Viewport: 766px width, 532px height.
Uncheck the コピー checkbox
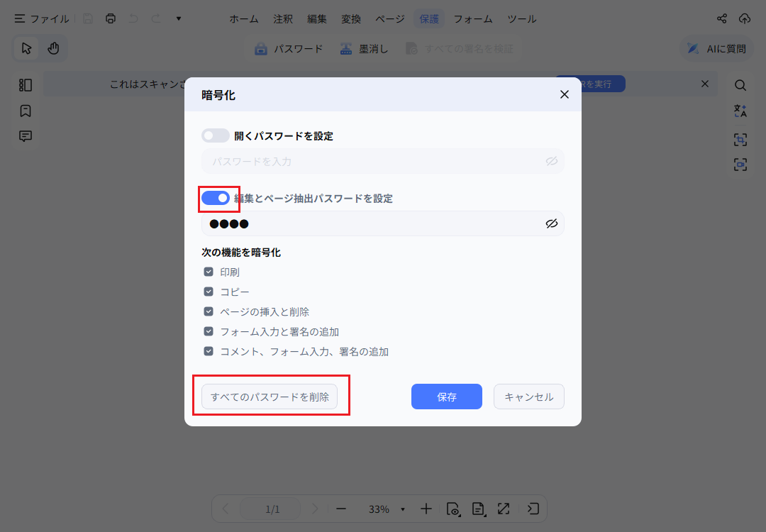pos(209,292)
